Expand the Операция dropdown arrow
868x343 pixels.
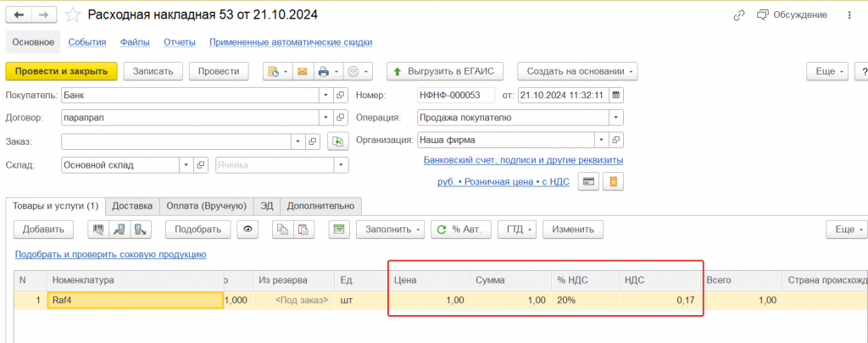[x=616, y=117]
